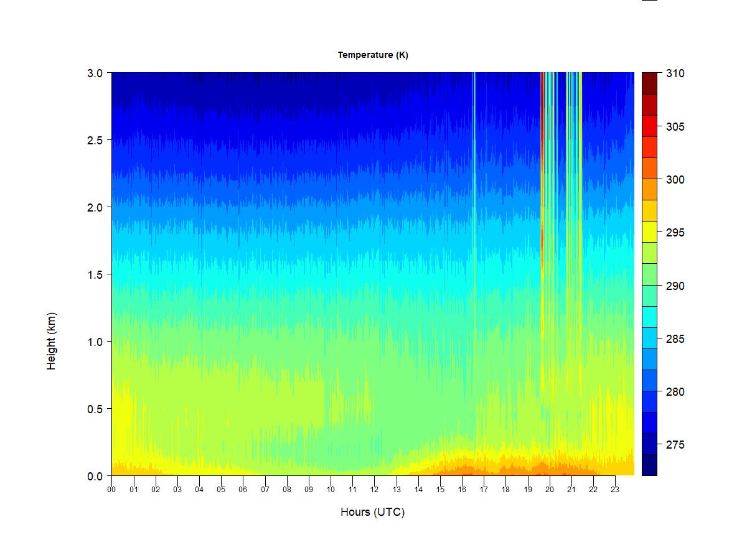Click the 0.0 height tick label
This screenshot has width=747, height=560.
(x=95, y=476)
